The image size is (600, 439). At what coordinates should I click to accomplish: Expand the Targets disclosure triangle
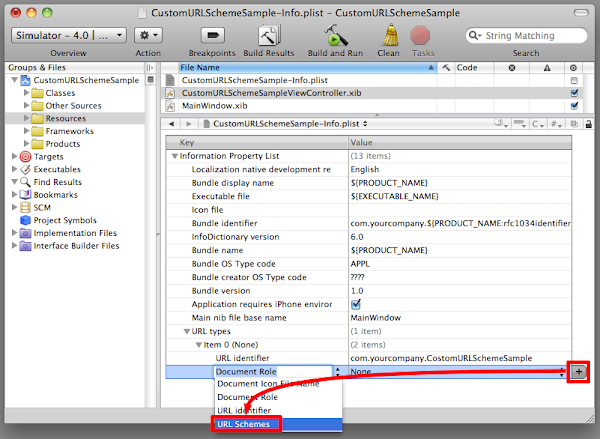[15, 156]
